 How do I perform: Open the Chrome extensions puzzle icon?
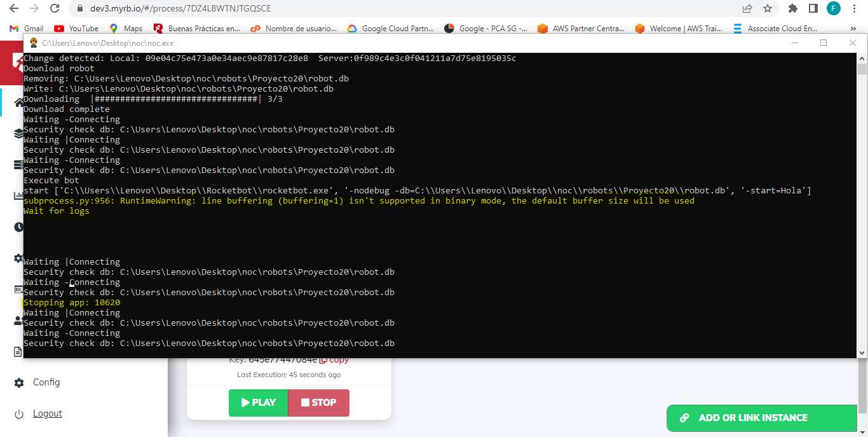[792, 9]
